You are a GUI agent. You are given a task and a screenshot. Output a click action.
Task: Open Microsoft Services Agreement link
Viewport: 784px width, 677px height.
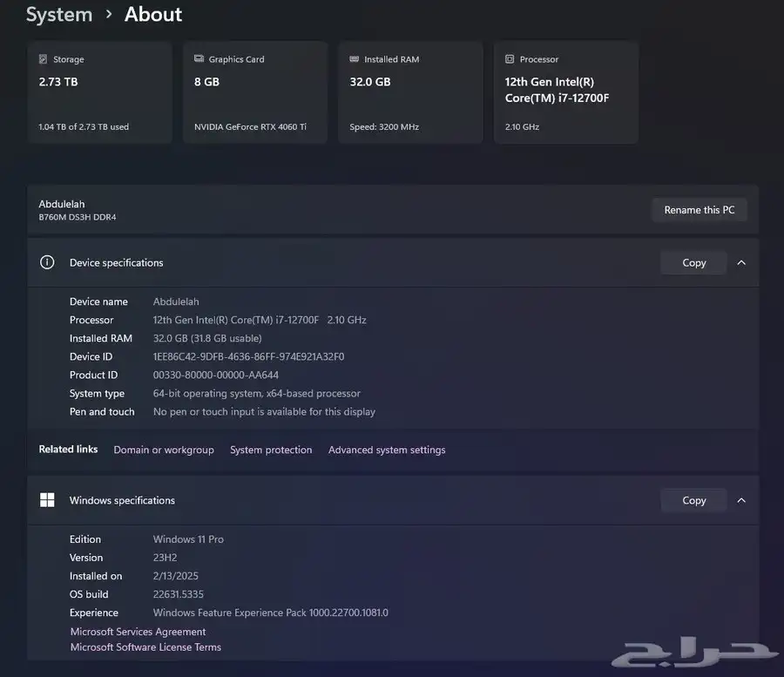click(x=138, y=632)
